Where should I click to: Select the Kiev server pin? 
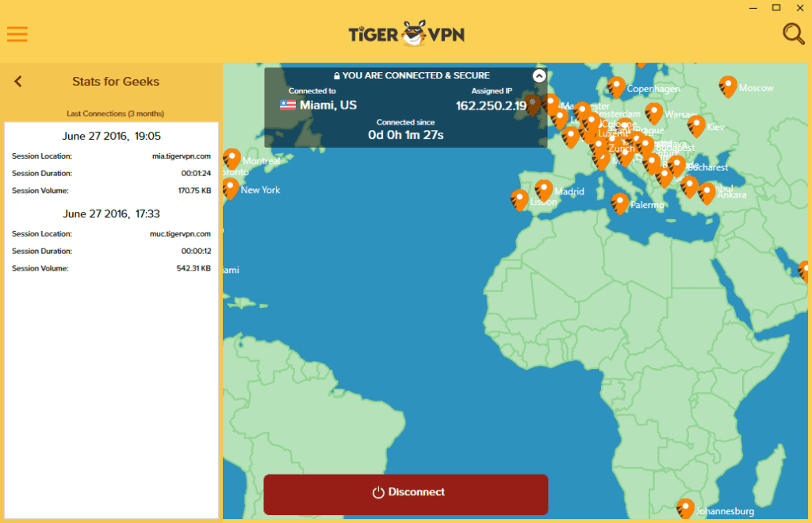point(696,126)
